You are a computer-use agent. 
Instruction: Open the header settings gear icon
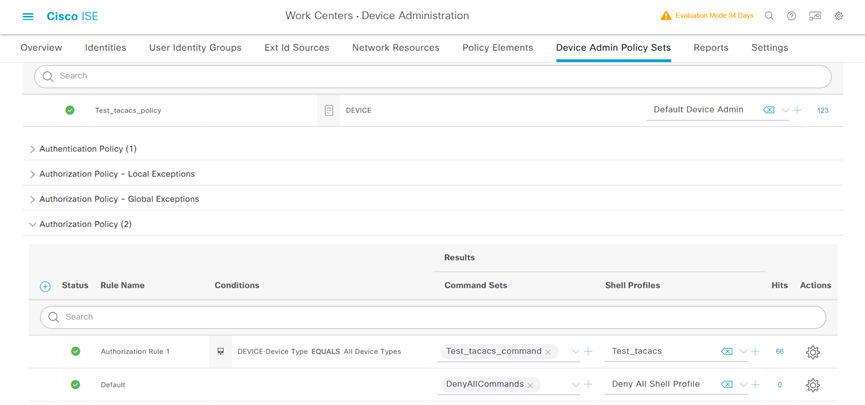pos(839,16)
